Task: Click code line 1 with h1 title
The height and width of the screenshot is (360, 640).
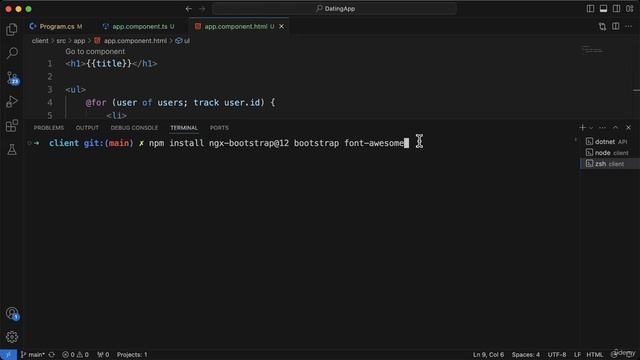Action: point(111,64)
